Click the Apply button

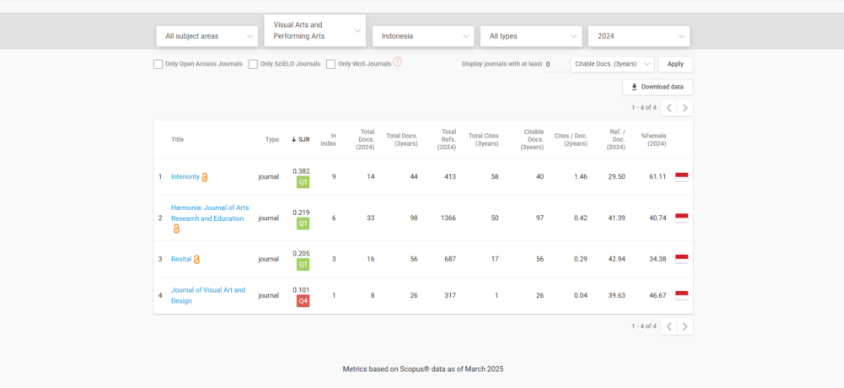tap(675, 64)
